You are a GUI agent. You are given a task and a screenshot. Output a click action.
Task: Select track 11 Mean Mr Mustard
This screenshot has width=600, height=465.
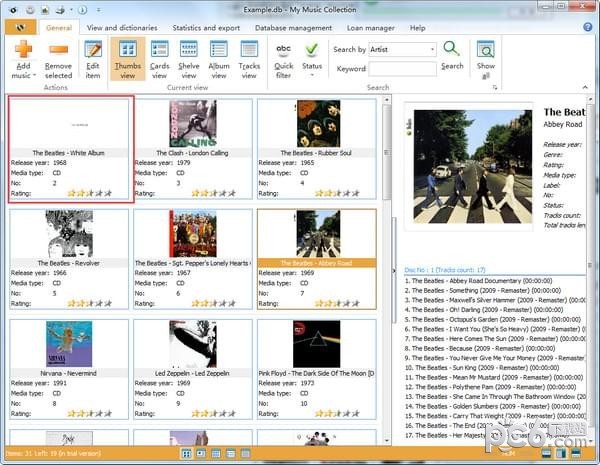coord(494,377)
